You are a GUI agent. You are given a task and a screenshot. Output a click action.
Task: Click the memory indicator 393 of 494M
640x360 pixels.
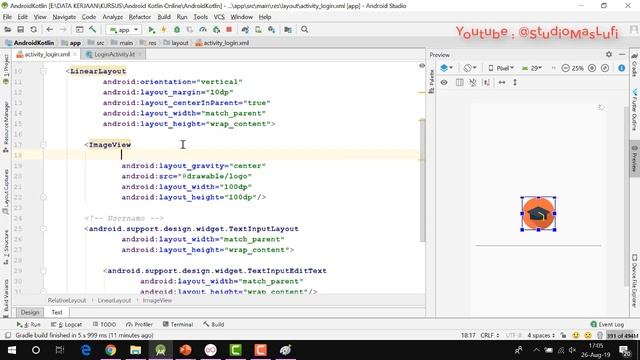pyautogui.click(x=622, y=336)
